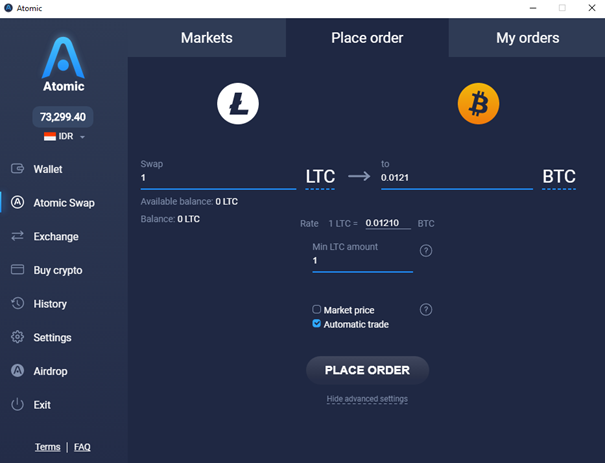Click the Atomic logo in sidebar
This screenshot has width=605, height=463.
(63, 64)
